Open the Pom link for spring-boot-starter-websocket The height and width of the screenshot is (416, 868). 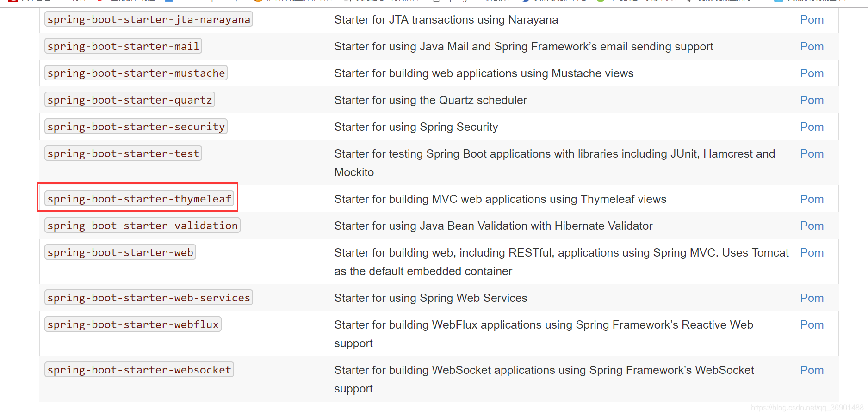pyautogui.click(x=812, y=370)
